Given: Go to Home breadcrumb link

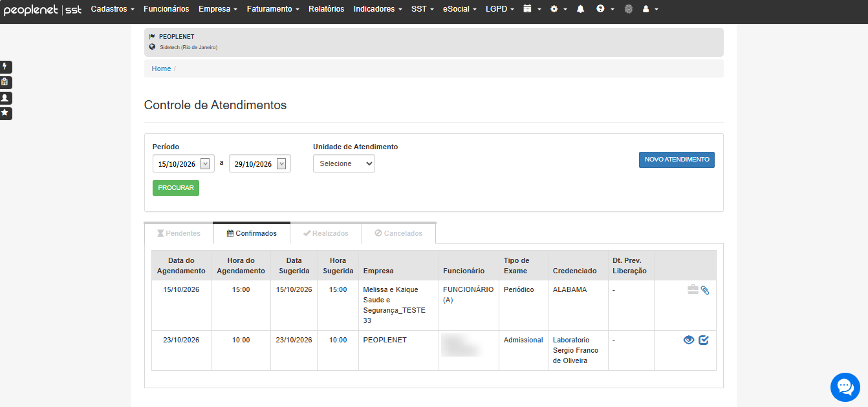Looking at the screenshot, I should [161, 68].
